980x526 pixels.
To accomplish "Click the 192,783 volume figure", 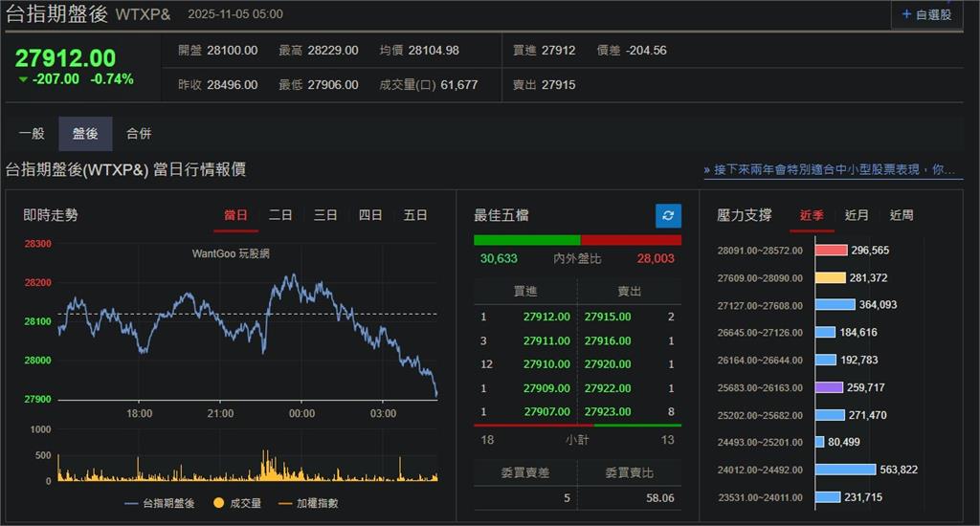I will tap(858, 361).
